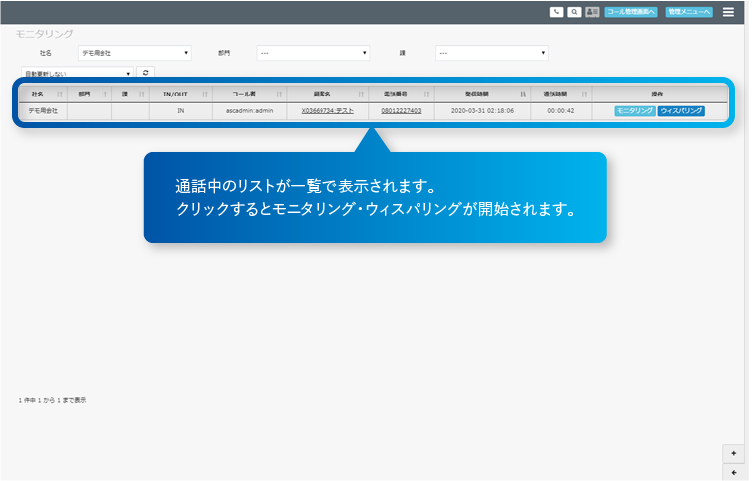755x481 pixels.
Task: Open the 部門 dropdown
Action: pos(313,53)
